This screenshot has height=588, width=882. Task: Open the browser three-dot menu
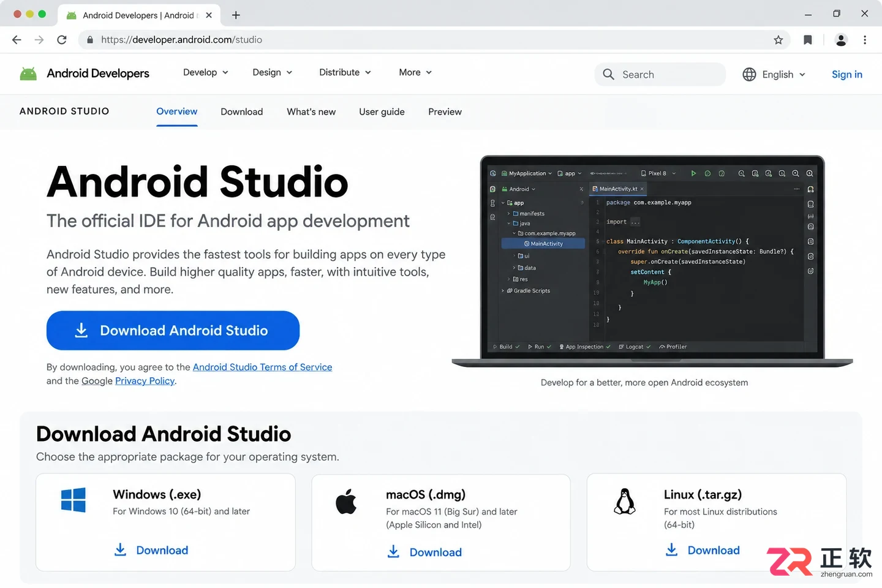pyautogui.click(x=865, y=40)
